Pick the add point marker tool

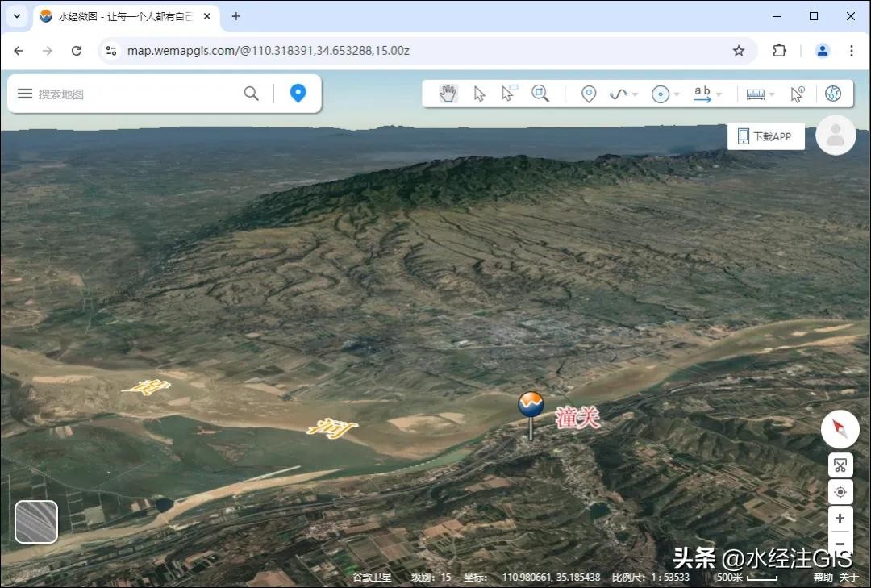pyautogui.click(x=589, y=94)
